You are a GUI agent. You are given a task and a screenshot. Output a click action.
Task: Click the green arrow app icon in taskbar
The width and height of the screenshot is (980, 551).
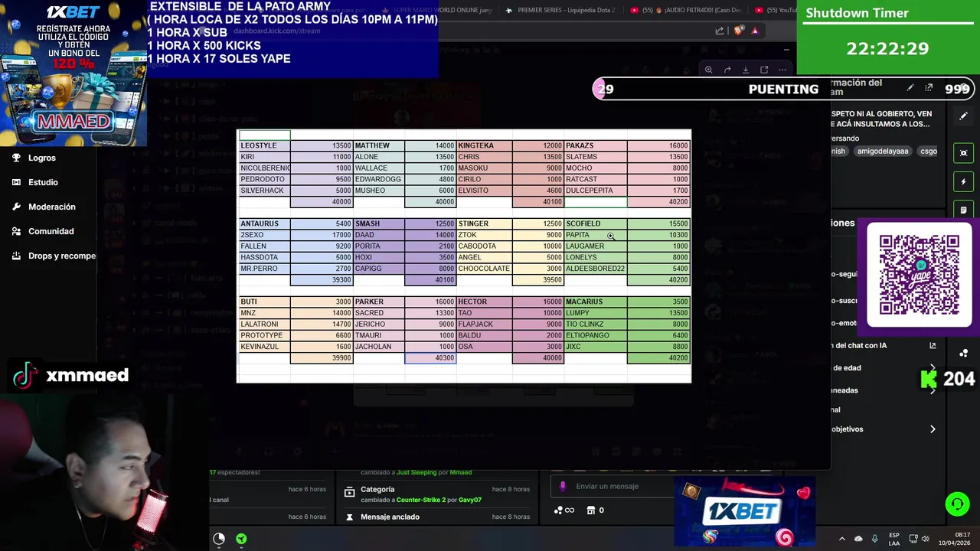pyautogui.click(x=241, y=539)
